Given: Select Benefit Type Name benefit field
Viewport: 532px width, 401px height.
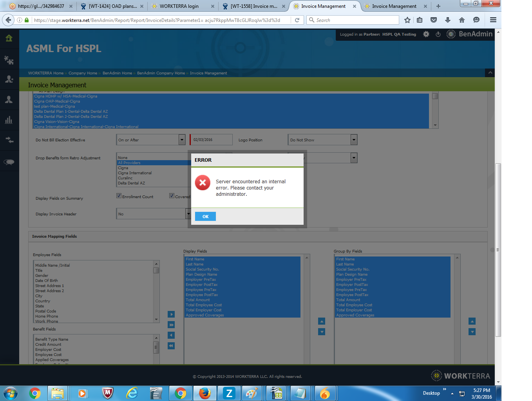Looking at the screenshot, I should (52, 340).
